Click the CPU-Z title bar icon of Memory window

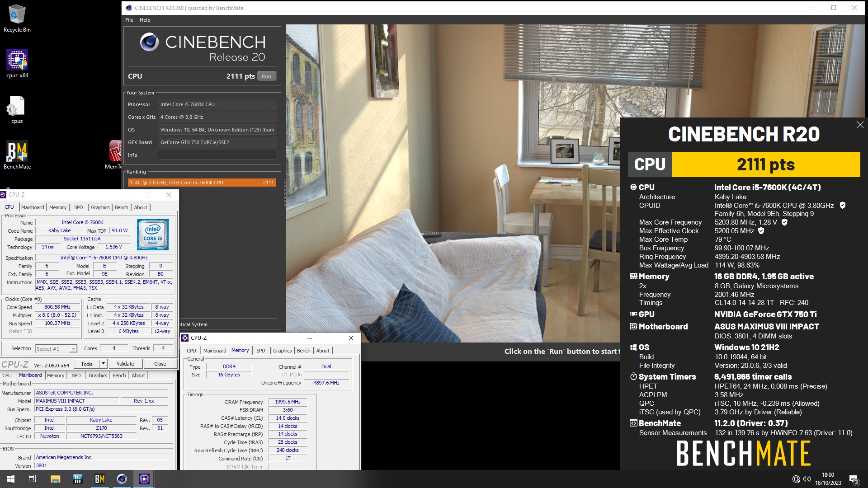(185, 338)
